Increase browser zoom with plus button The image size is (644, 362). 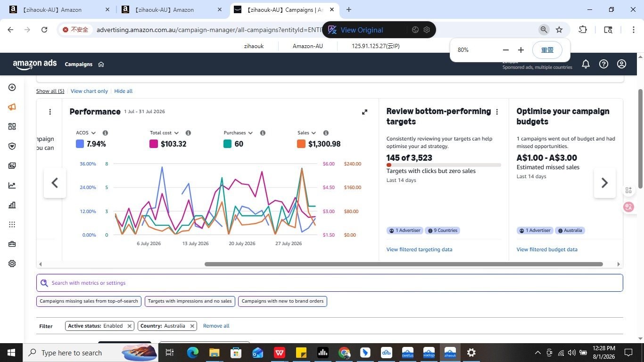[x=521, y=50]
